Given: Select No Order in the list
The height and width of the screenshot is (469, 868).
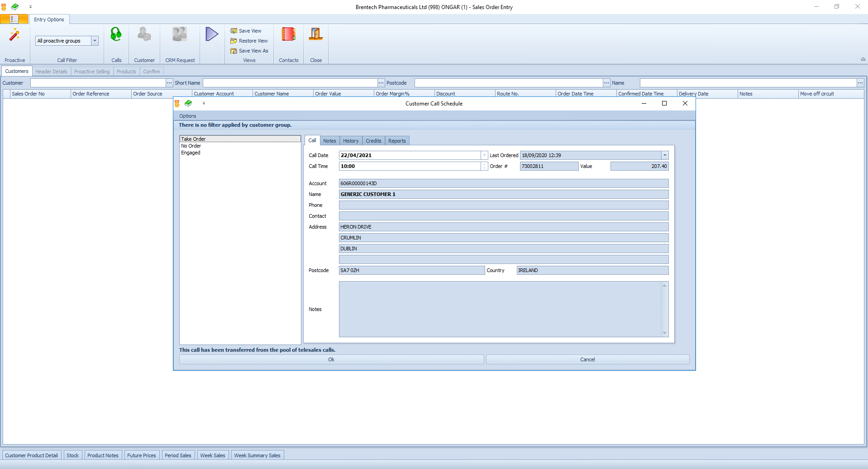Looking at the screenshot, I should click(x=240, y=146).
